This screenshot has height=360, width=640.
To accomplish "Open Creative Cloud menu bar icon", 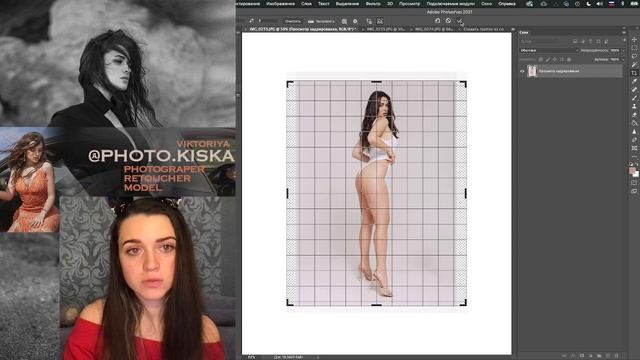I will [529, 4].
